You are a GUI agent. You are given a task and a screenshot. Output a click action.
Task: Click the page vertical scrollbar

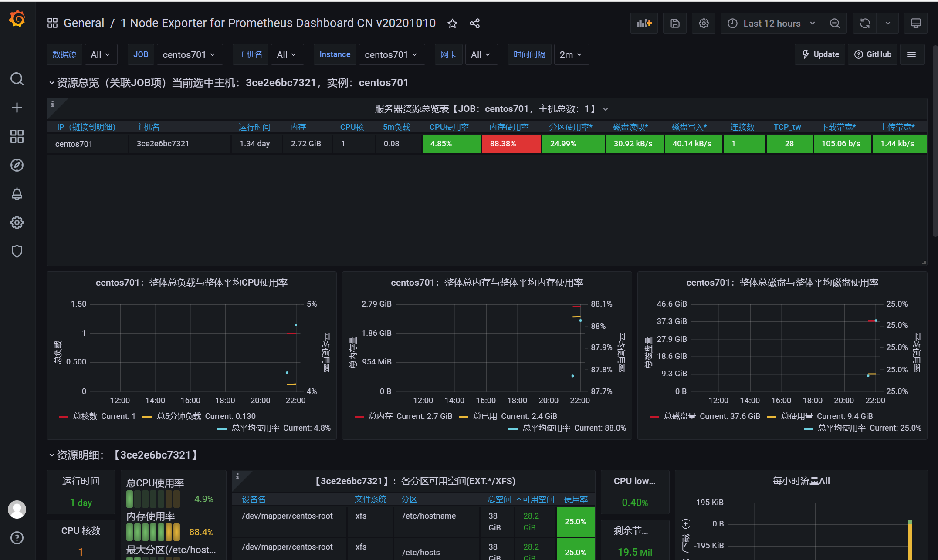[x=935, y=142]
